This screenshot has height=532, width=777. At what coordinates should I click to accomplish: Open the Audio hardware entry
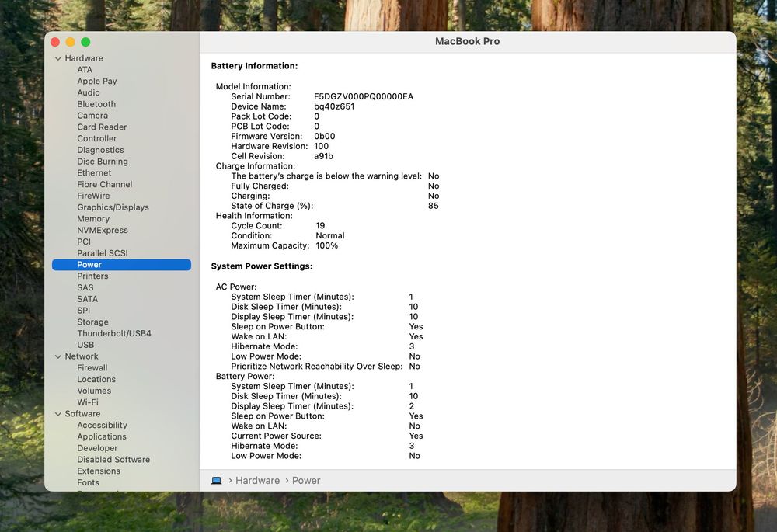click(x=89, y=92)
